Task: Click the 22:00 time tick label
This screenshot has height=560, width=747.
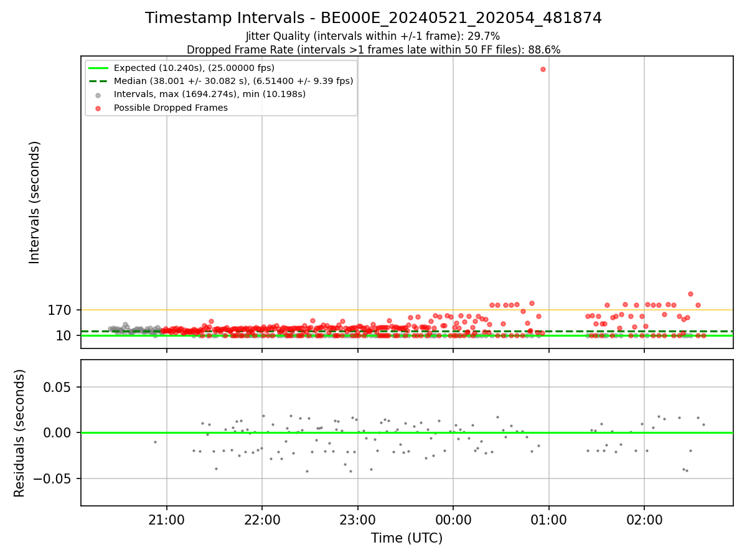Action: coord(262,520)
